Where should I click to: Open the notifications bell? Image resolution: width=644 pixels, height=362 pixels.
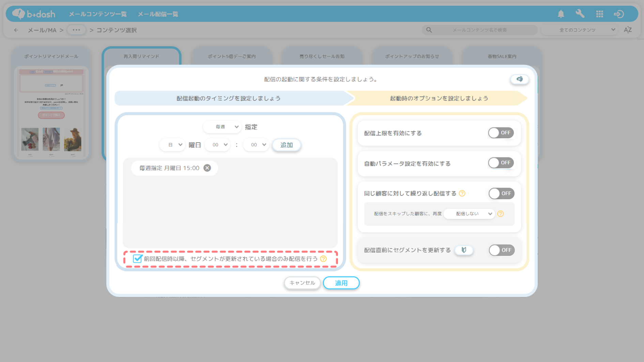(x=561, y=14)
